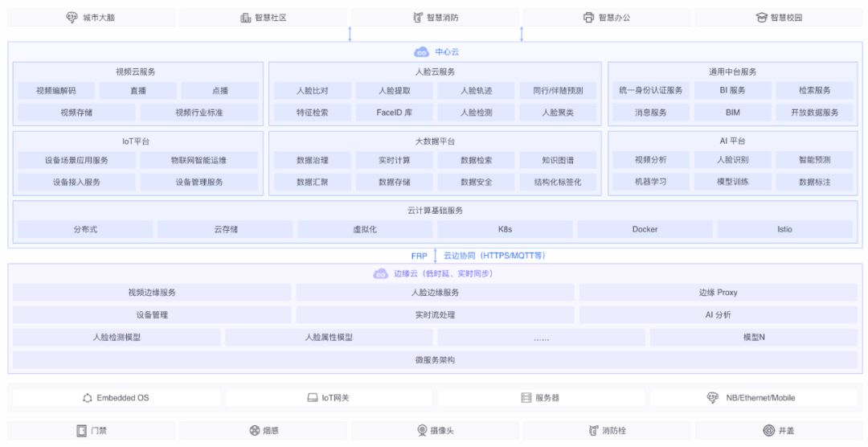
Task: Select the 人脸检测模型 bar
Action: [x=117, y=338]
